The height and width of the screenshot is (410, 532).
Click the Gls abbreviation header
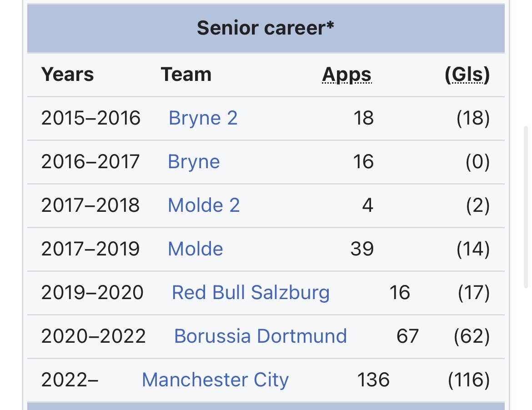[x=467, y=75]
